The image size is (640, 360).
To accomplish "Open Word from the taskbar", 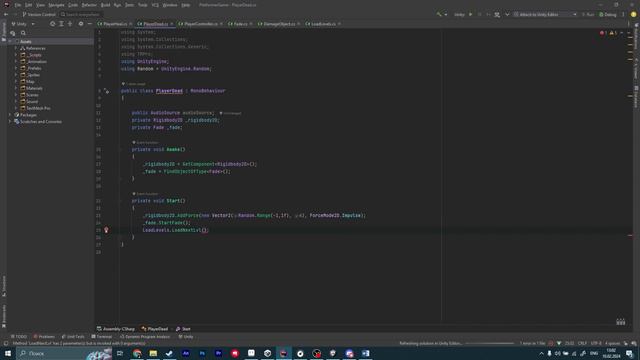I will pyautogui.click(x=365, y=353).
